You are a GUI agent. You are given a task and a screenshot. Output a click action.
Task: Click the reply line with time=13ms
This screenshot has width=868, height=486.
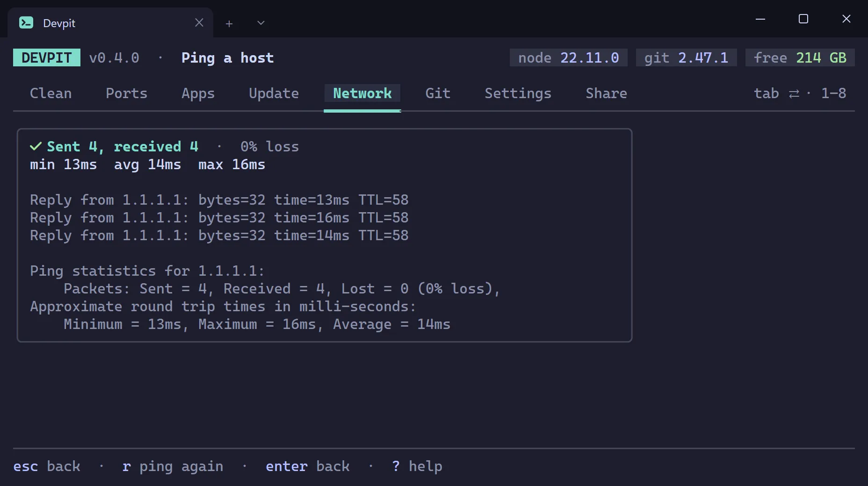pos(219,200)
